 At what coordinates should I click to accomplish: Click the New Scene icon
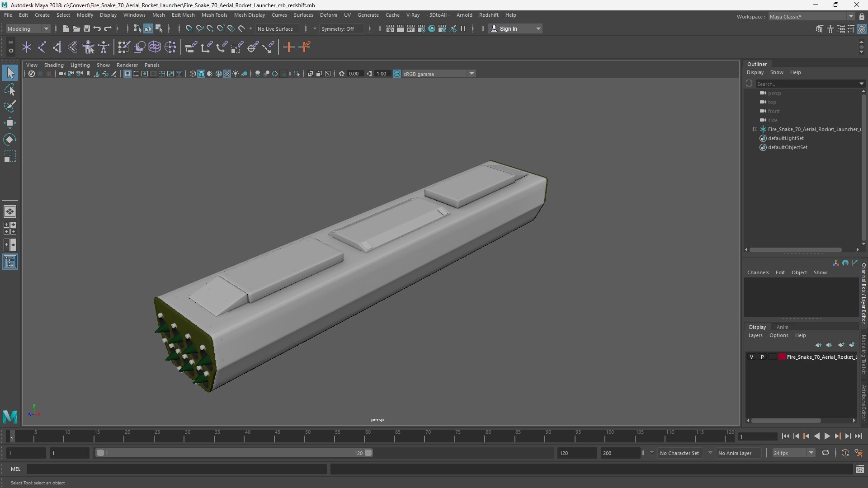point(66,28)
